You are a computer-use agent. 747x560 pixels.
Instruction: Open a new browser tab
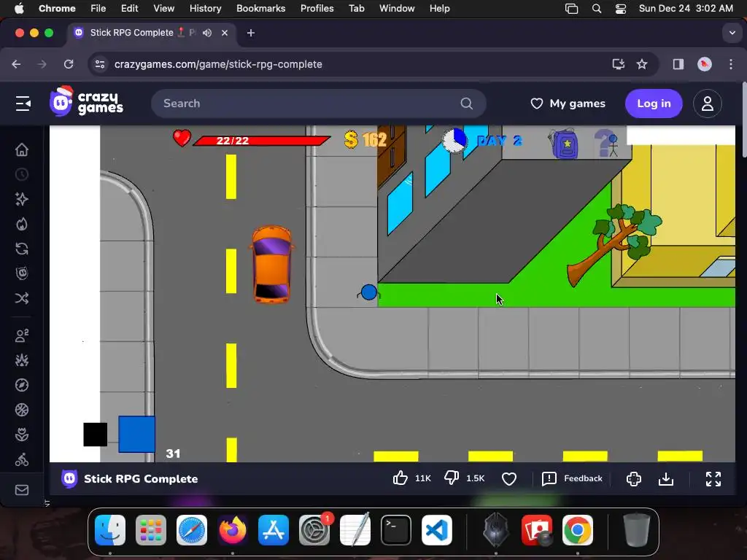pos(251,33)
